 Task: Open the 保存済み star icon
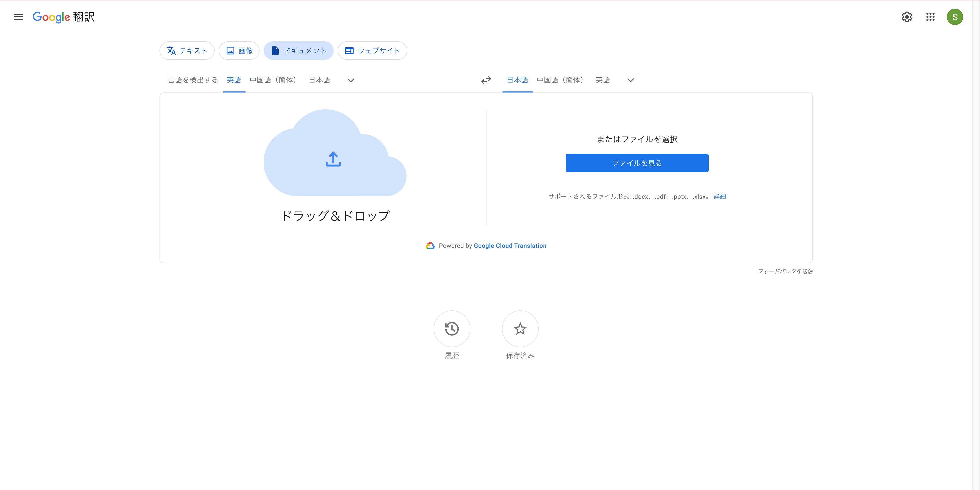click(520, 329)
